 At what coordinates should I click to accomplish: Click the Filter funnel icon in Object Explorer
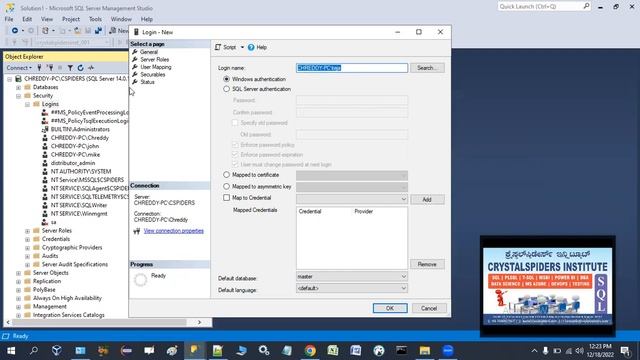point(70,68)
